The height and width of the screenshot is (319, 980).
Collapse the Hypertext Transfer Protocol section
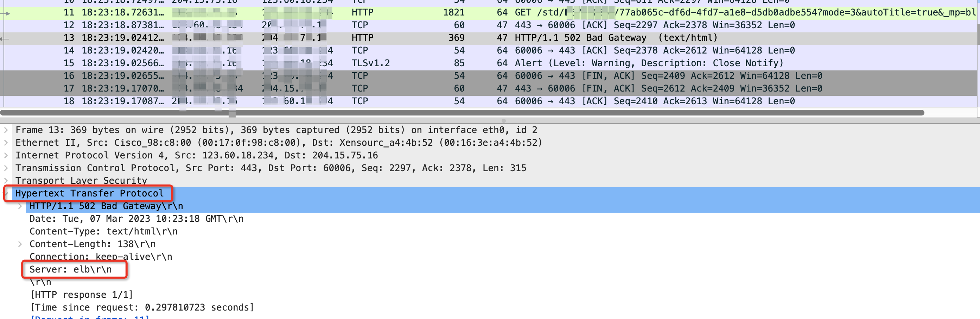pos(6,193)
